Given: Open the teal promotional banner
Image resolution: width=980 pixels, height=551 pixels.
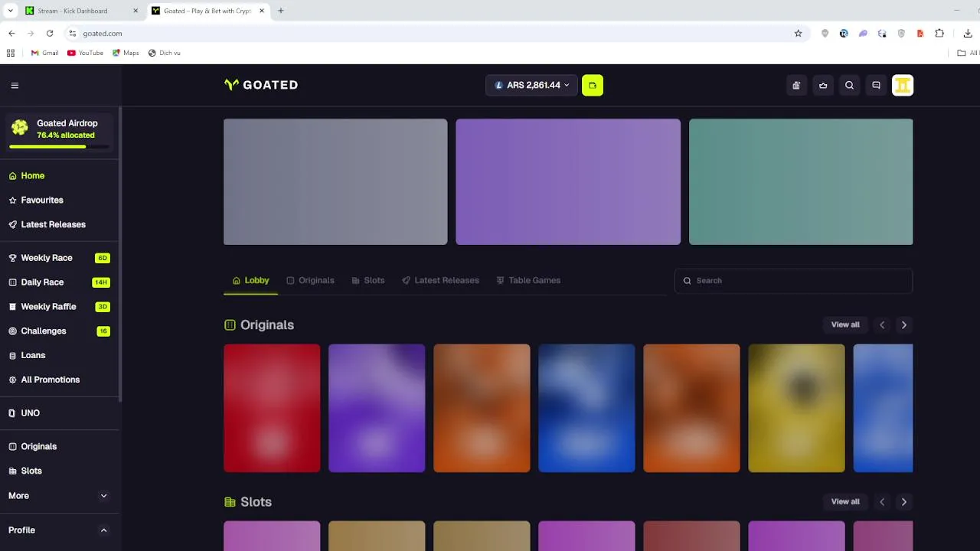Looking at the screenshot, I should click(801, 182).
